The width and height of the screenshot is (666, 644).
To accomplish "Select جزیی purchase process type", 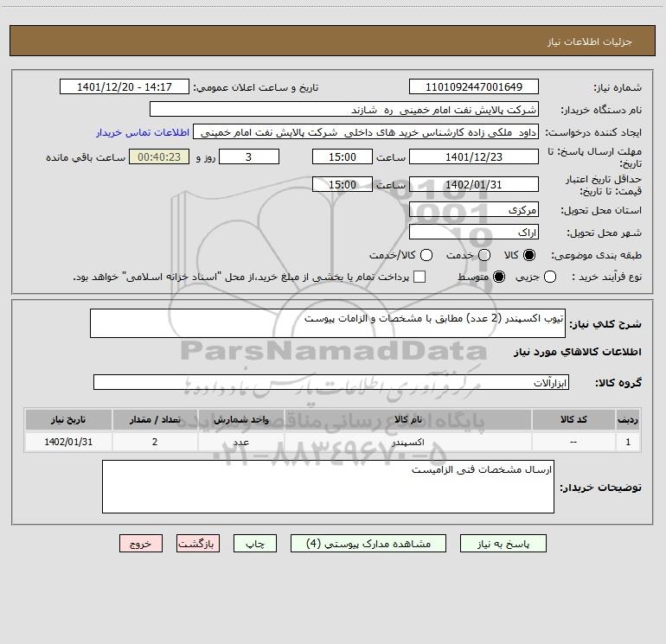I will pos(550,277).
